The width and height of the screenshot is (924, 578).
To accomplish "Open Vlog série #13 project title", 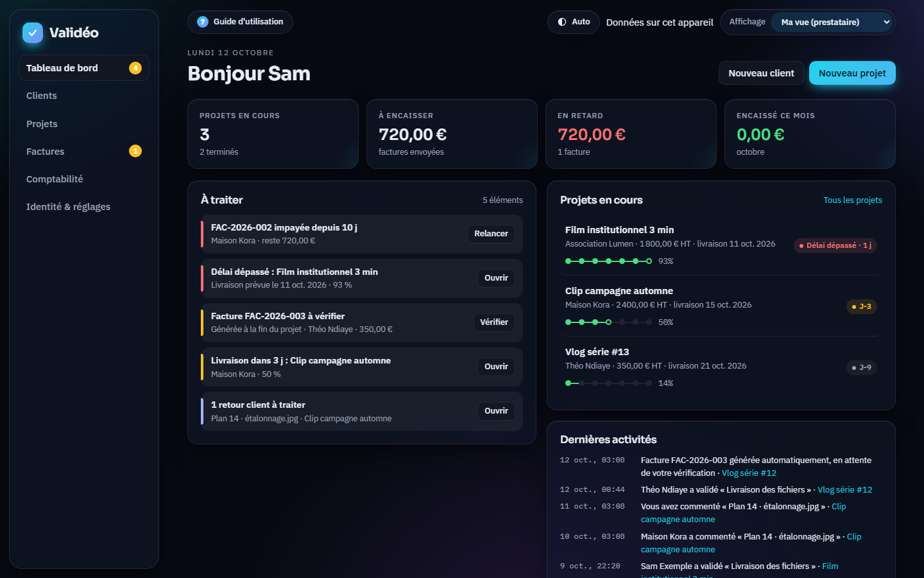I will [597, 352].
